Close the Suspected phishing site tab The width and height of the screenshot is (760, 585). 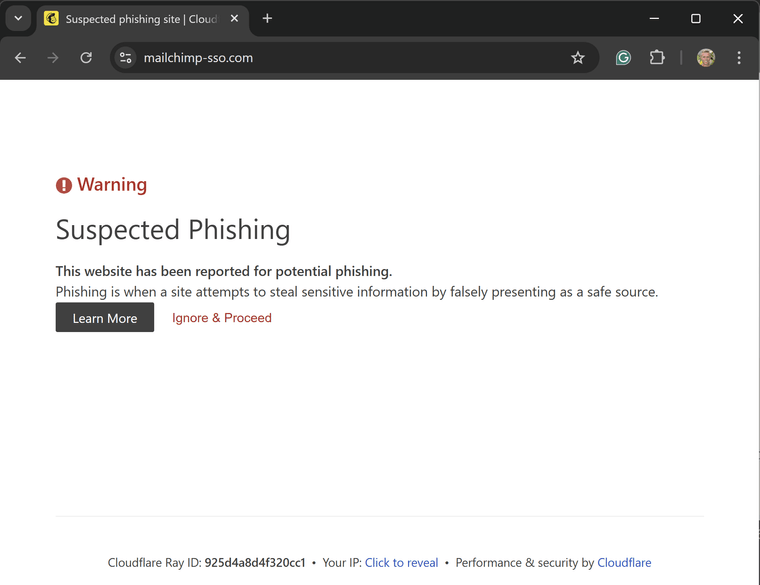pyautogui.click(x=234, y=18)
